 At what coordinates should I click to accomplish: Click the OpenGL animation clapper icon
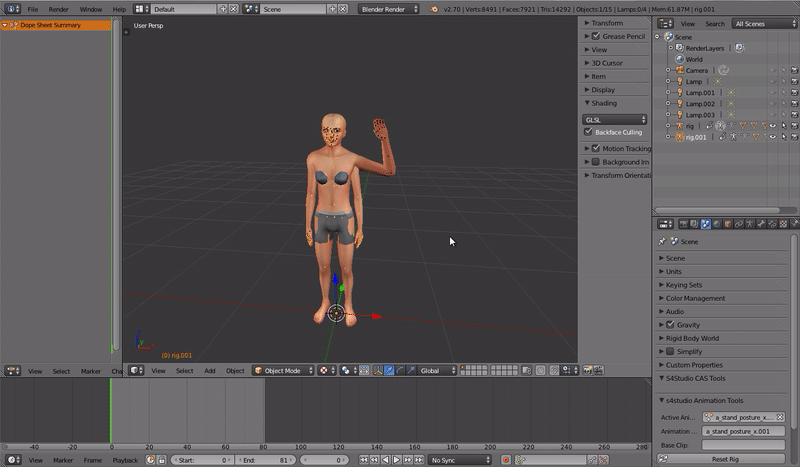(x=598, y=371)
